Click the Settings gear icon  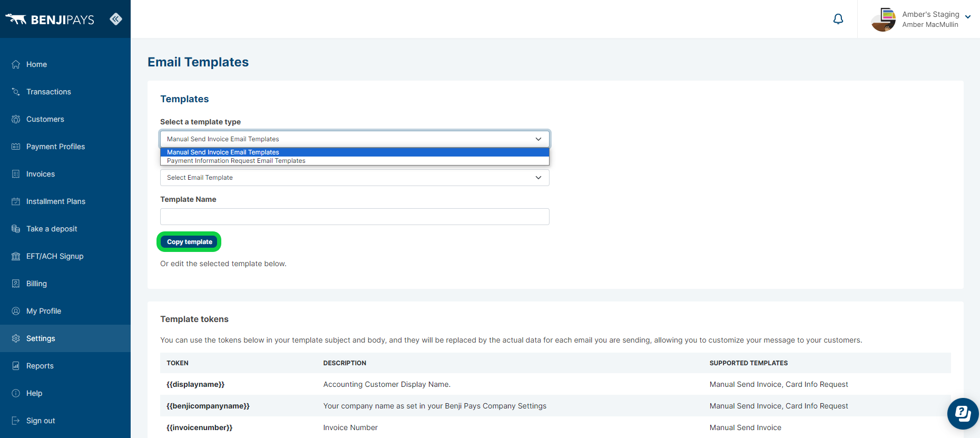(x=16, y=338)
